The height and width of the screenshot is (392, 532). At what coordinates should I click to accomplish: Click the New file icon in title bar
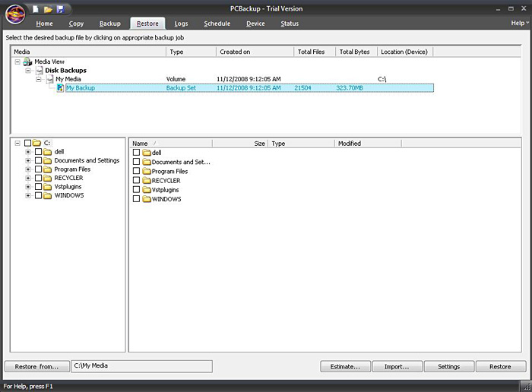36,9
